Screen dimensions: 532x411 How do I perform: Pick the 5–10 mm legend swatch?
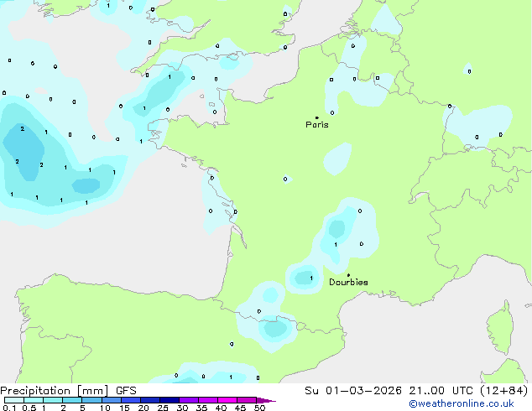(x=91, y=400)
